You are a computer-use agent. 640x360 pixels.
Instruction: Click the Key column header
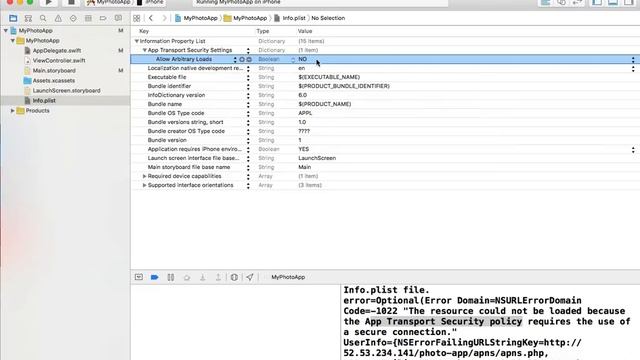(144, 31)
